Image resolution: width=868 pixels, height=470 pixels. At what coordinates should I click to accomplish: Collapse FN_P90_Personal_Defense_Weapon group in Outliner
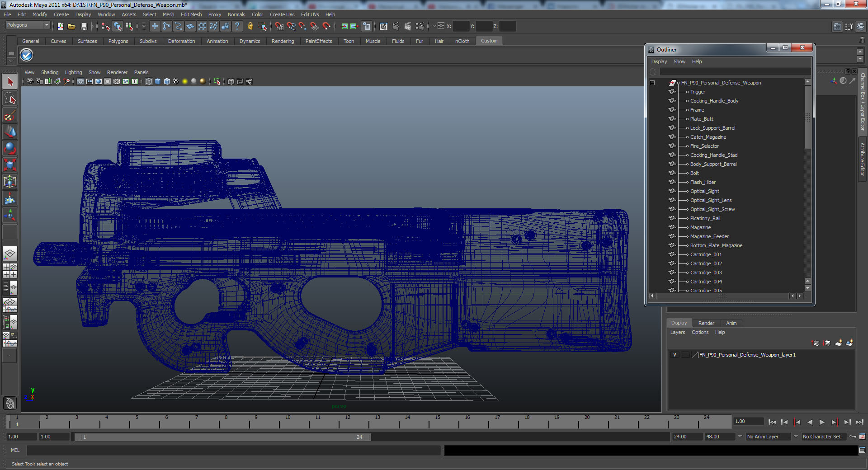(x=652, y=83)
